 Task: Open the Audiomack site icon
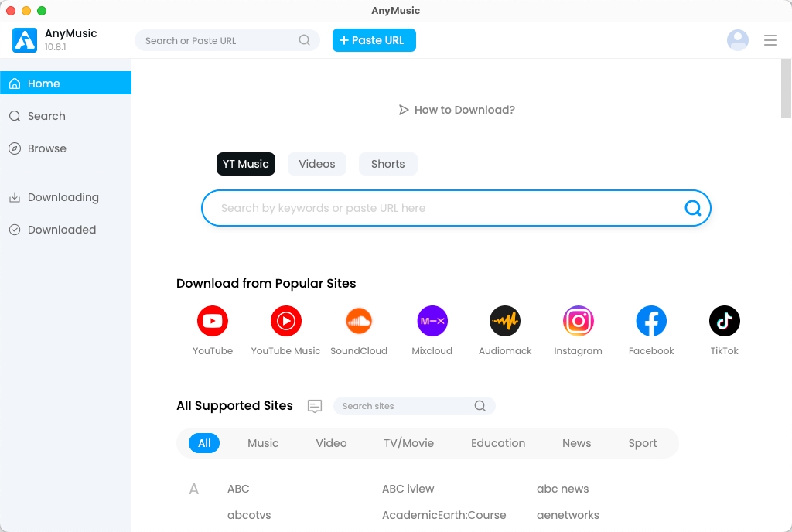[505, 321]
